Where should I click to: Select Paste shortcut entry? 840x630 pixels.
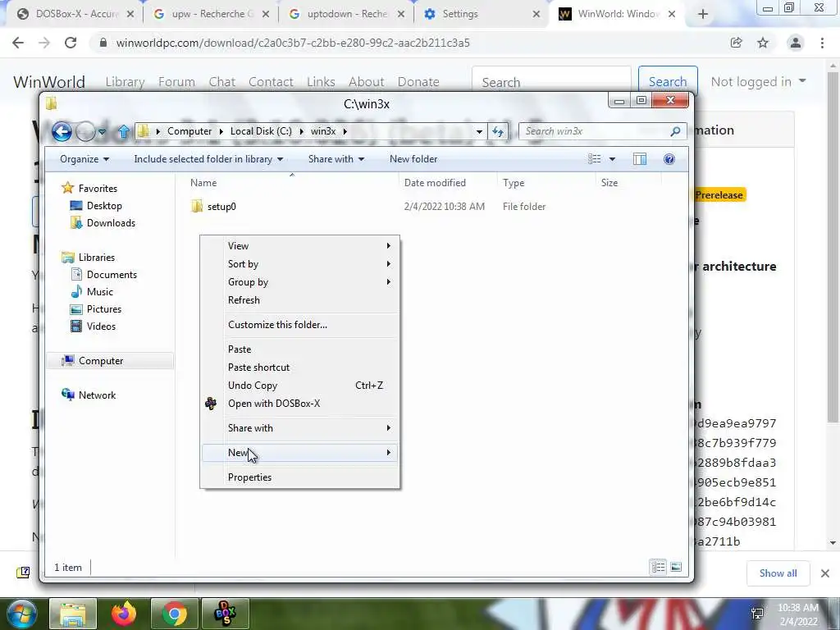300,367
